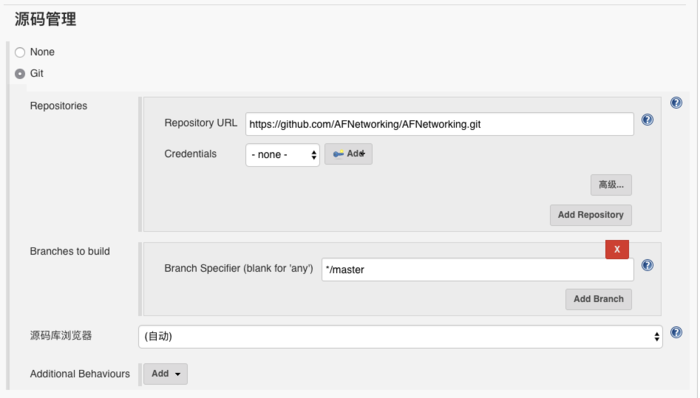
Task: Open help for the Repositories section
Action: click(676, 103)
